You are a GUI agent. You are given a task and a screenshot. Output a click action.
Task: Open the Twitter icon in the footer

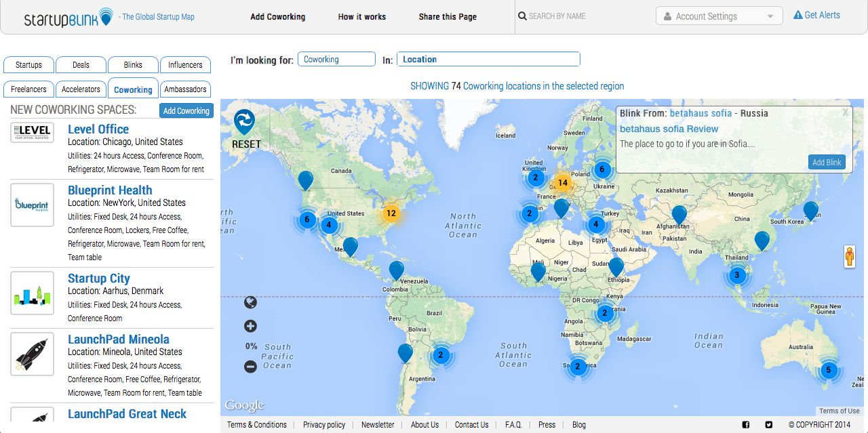pos(768,425)
